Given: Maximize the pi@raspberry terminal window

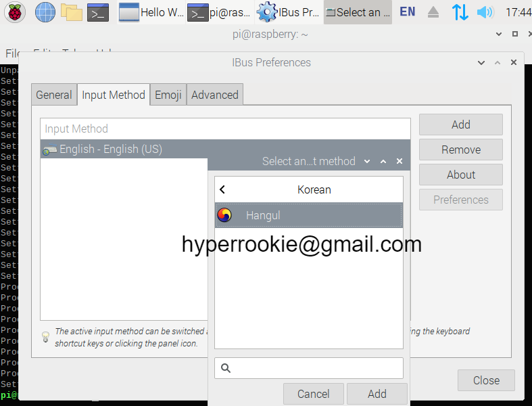Looking at the screenshot, I should click(x=515, y=34).
